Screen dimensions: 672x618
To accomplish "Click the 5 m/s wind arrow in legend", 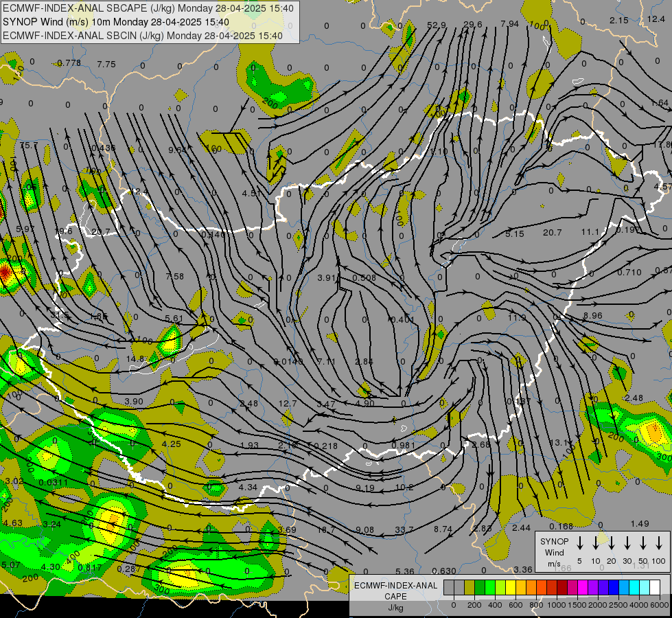I will click(x=579, y=543).
